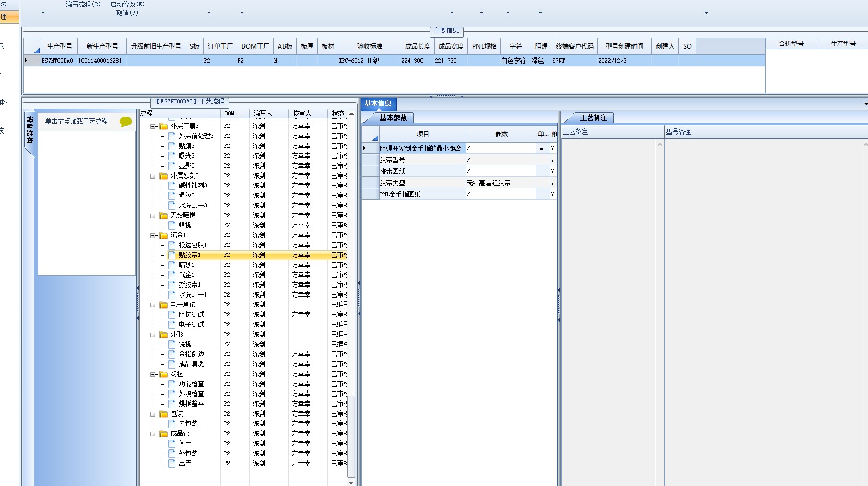Click the 启动修改(E) menu command
The image size is (868, 486).
coord(127,4)
